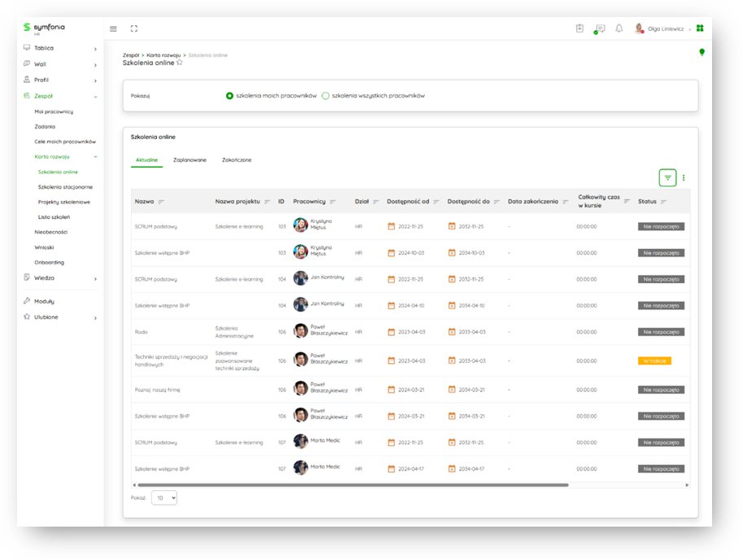Open the three-dot table options menu

(x=684, y=177)
